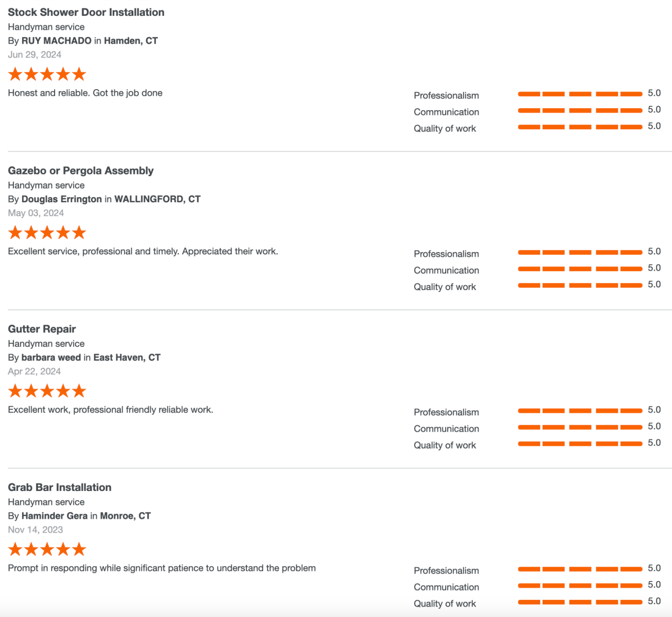Click the Gutter Repair review heading
The height and width of the screenshot is (617, 672).
[x=42, y=329]
